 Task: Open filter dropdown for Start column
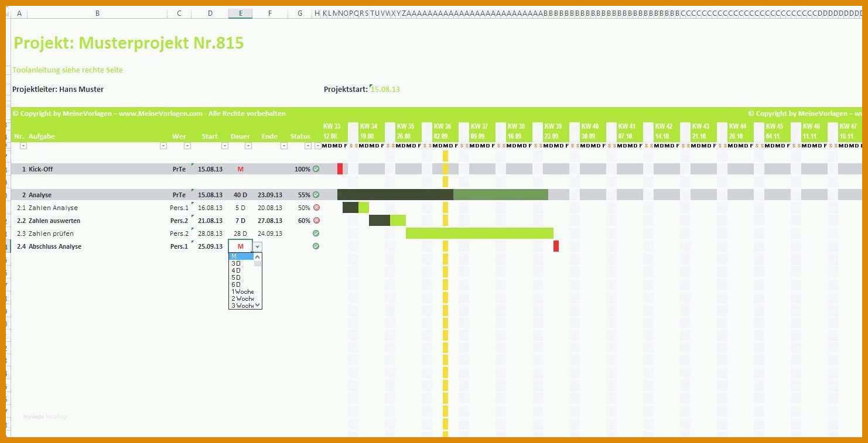pyautogui.click(x=224, y=146)
